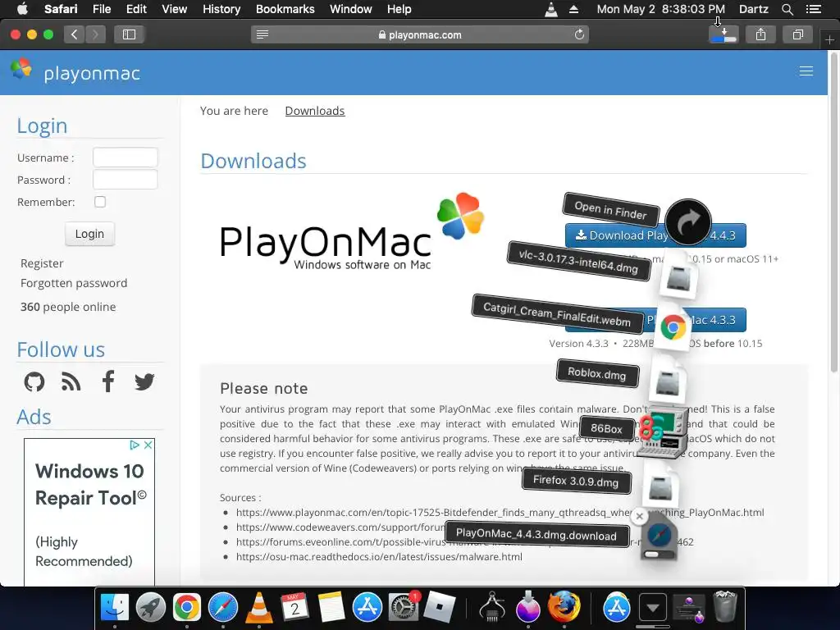Show all tabs overview icon
Screen dimensions: 840x630
point(797,34)
